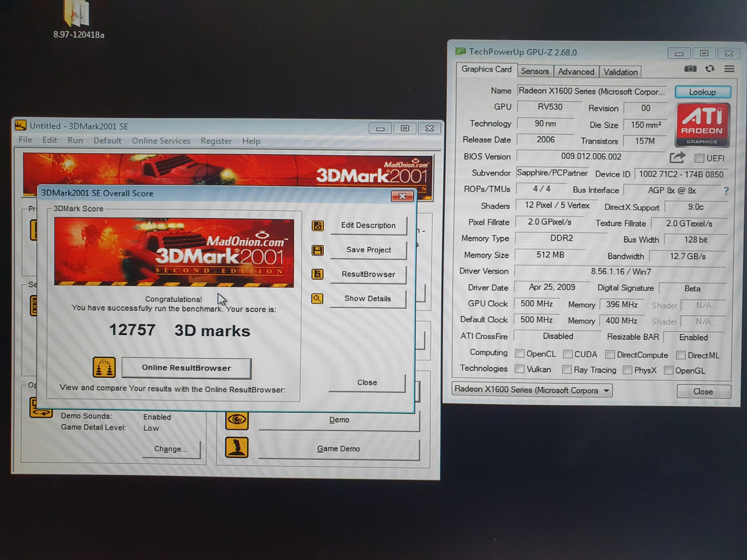Image resolution: width=747 pixels, height=560 pixels.
Task: Click the Edit Description button
Action: (x=369, y=226)
